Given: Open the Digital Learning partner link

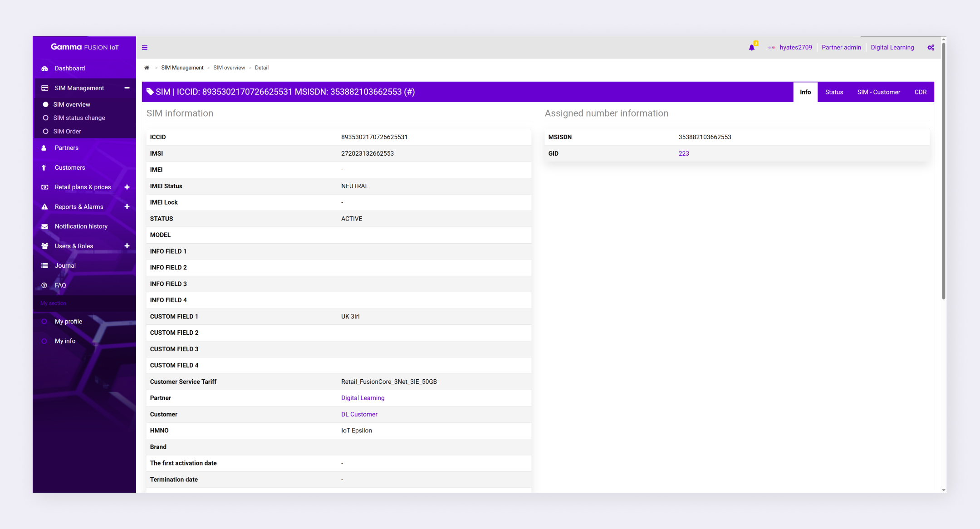Looking at the screenshot, I should click(x=363, y=398).
